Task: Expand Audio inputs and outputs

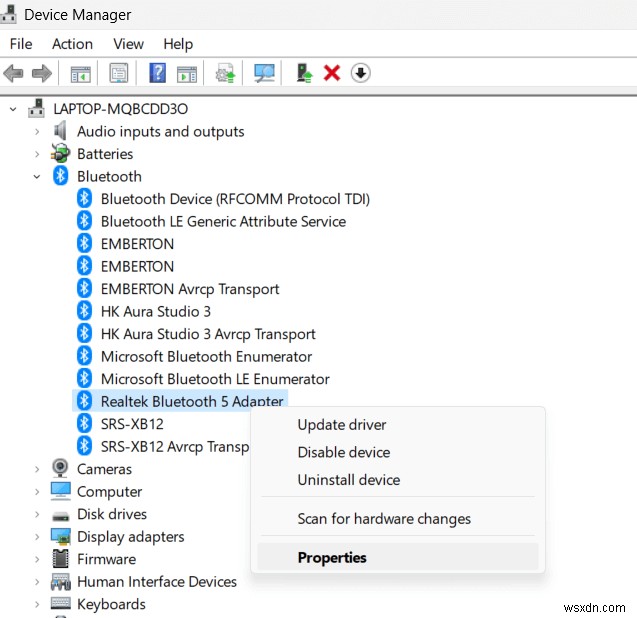Action: (37, 132)
